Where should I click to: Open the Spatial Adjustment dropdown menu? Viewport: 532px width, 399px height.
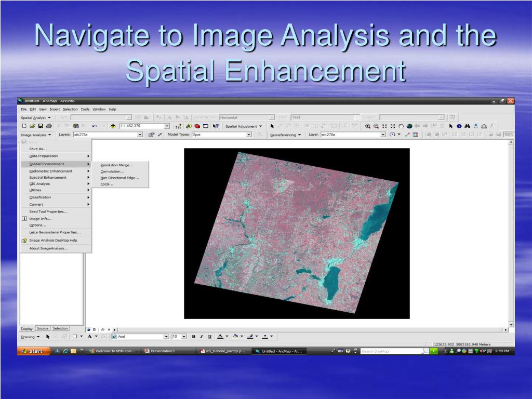(244, 126)
